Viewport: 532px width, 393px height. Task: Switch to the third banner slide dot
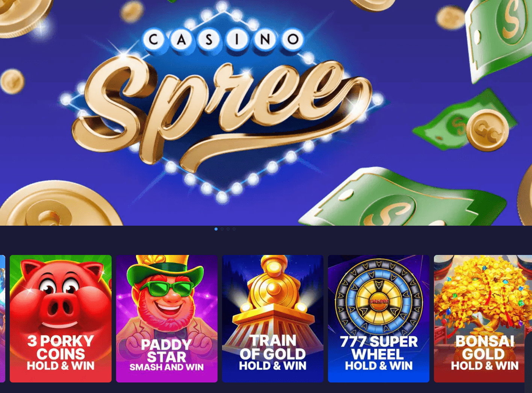click(x=228, y=229)
